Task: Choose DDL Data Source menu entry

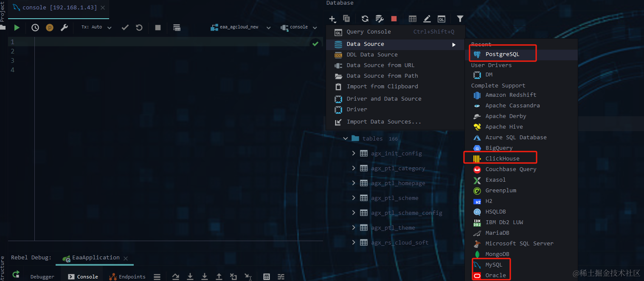Action: pos(395,55)
